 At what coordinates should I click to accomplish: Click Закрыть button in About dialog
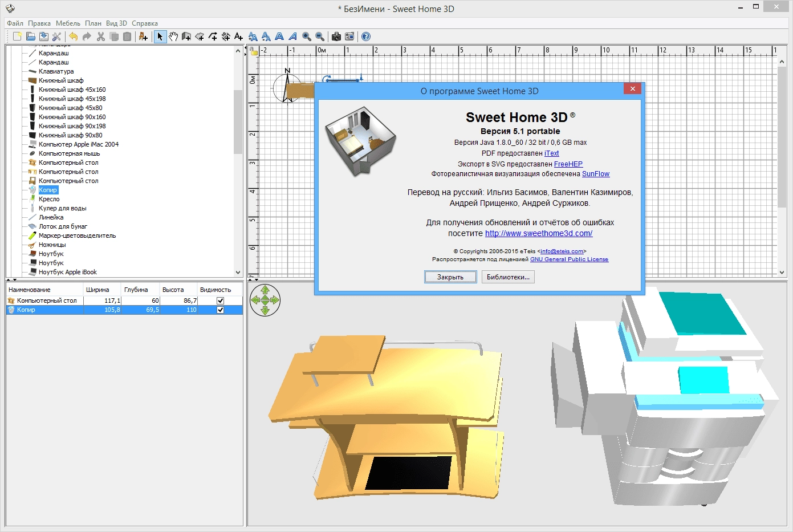[450, 277]
